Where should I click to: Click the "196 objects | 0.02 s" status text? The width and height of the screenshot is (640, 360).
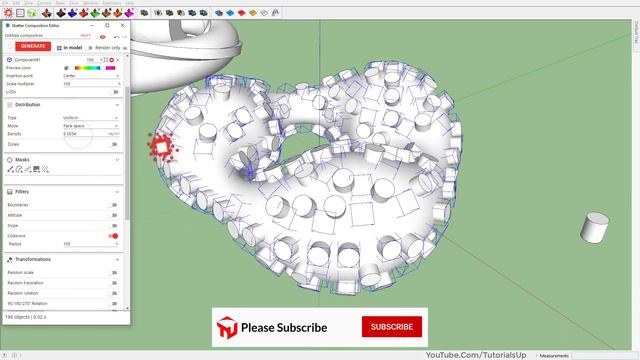coord(26,317)
